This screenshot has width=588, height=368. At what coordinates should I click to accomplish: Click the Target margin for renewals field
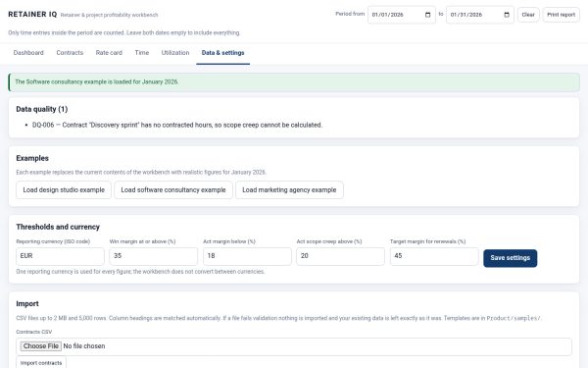434,256
